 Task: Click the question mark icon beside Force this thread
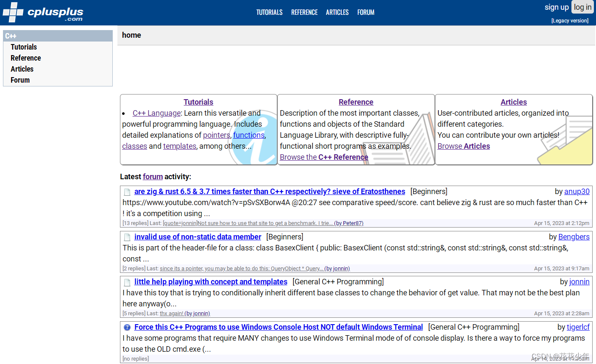pos(127,328)
